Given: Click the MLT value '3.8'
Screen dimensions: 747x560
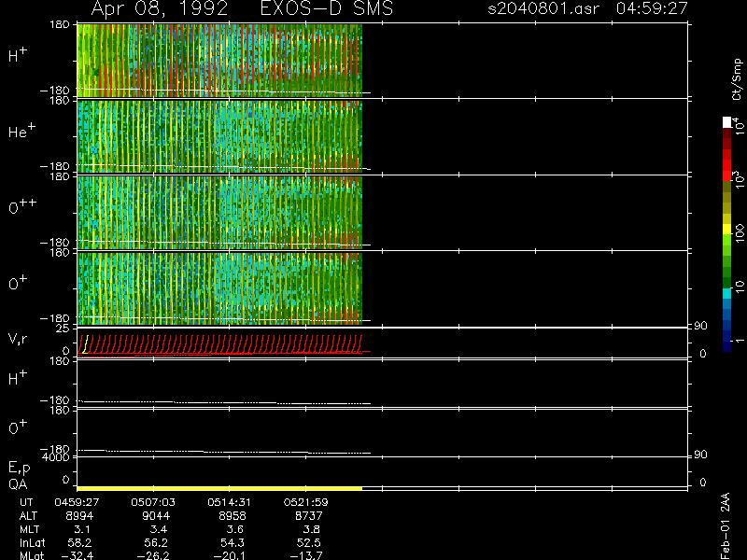Looking at the screenshot, I should tap(311, 529).
